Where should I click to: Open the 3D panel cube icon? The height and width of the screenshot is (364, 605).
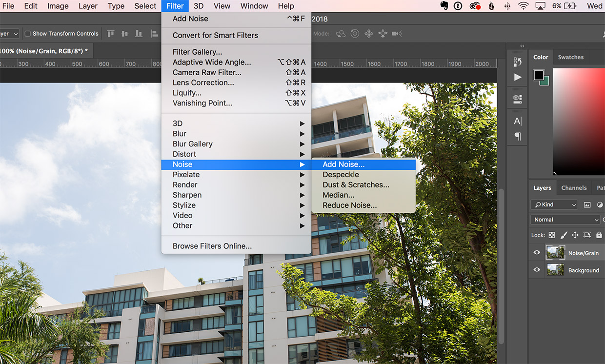pos(518,98)
